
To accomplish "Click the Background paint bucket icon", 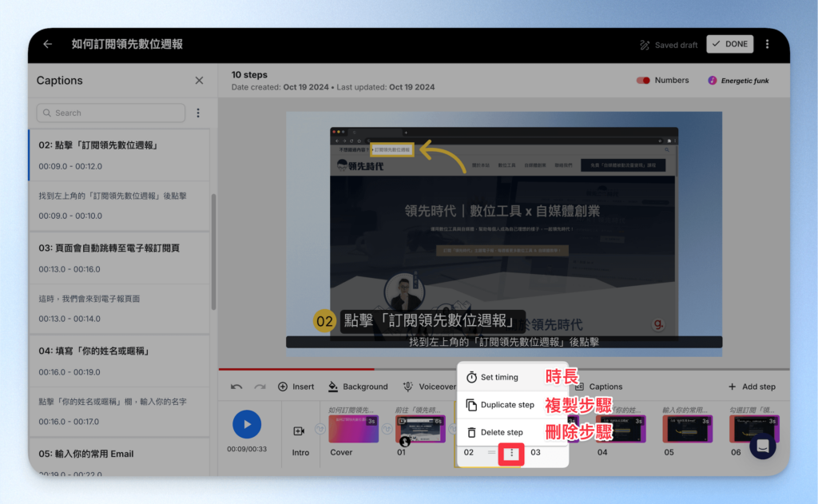I will [333, 387].
